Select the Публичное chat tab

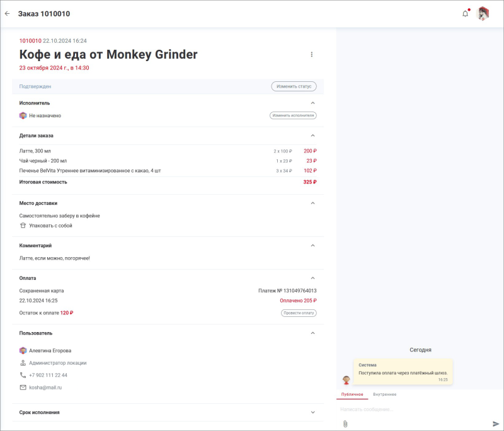pos(352,394)
